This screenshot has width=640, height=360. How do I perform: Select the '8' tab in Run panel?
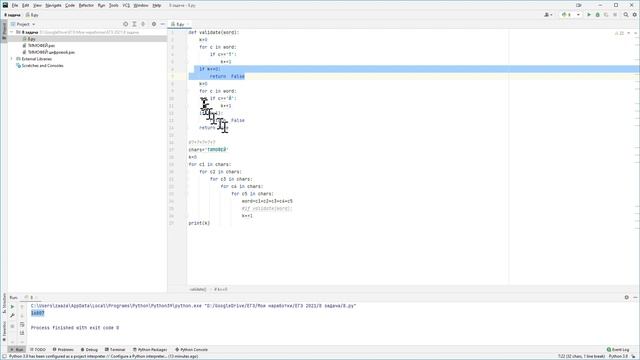tap(31, 298)
